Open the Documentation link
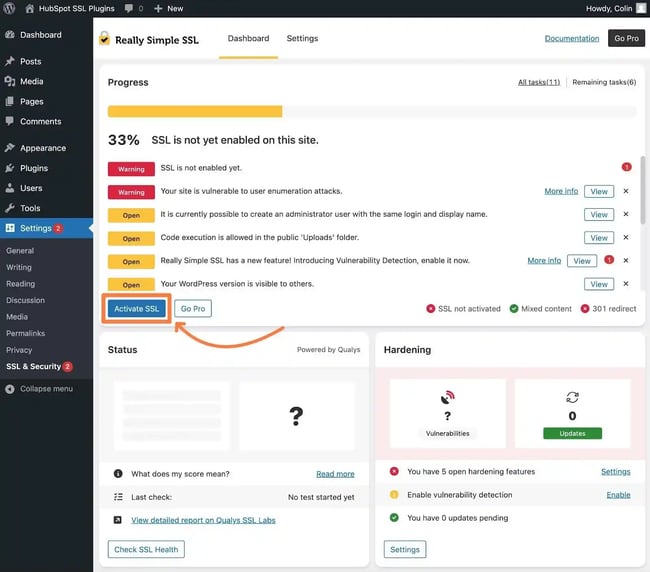Viewport: 650px width, 572px height. pos(571,39)
